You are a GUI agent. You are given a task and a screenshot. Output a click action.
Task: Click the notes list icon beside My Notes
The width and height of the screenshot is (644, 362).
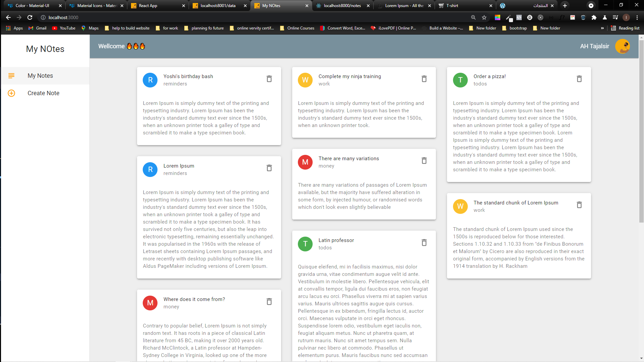click(x=12, y=76)
